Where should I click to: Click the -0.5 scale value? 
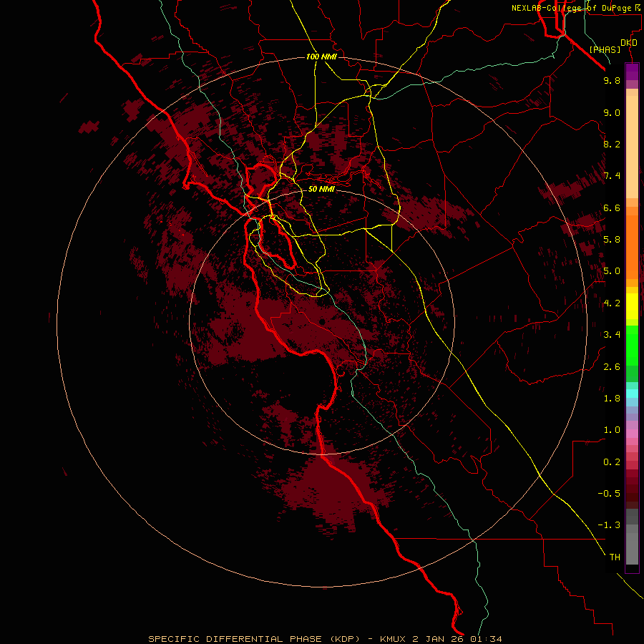[609, 494]
